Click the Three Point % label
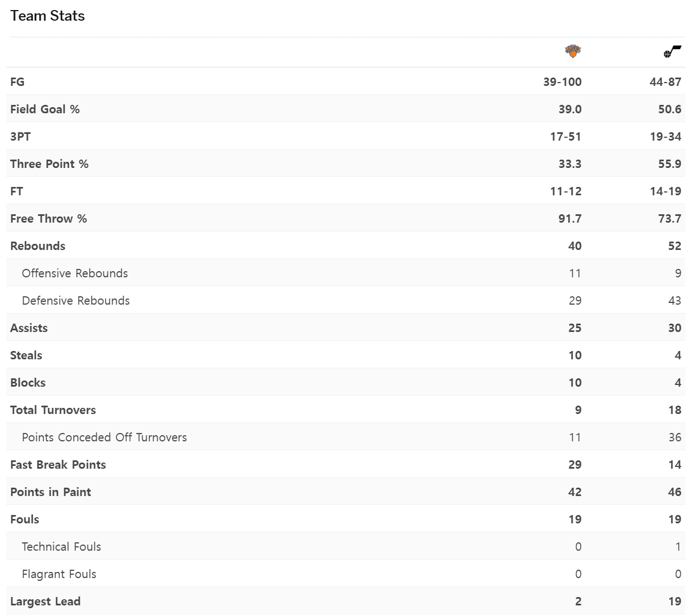 pos(49,163)
